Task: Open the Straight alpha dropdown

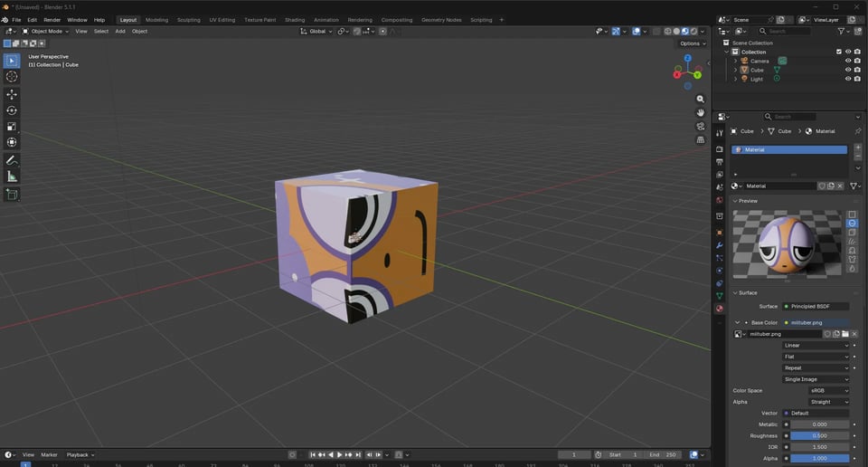Action: tap(829, 402)
